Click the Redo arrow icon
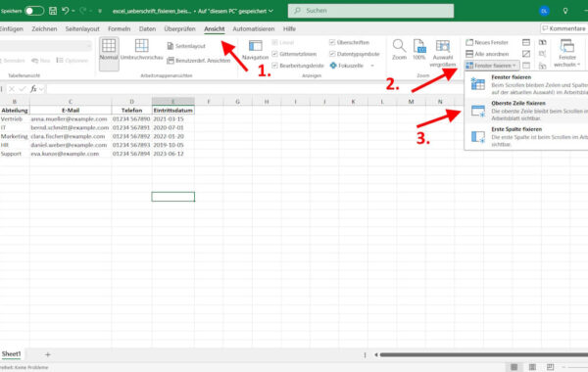Viewport: 588px width, 372px height. point(83,11)
